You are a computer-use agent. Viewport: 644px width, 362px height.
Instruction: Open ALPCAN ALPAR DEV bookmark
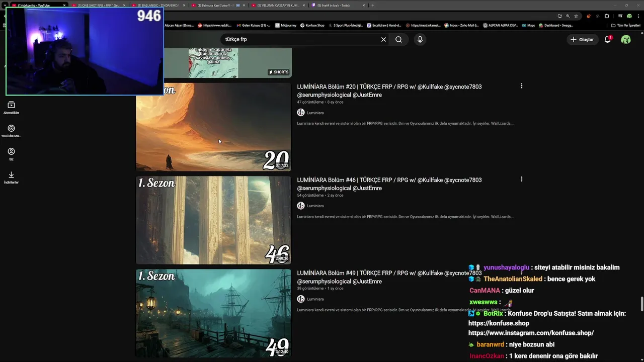point(500,25)
